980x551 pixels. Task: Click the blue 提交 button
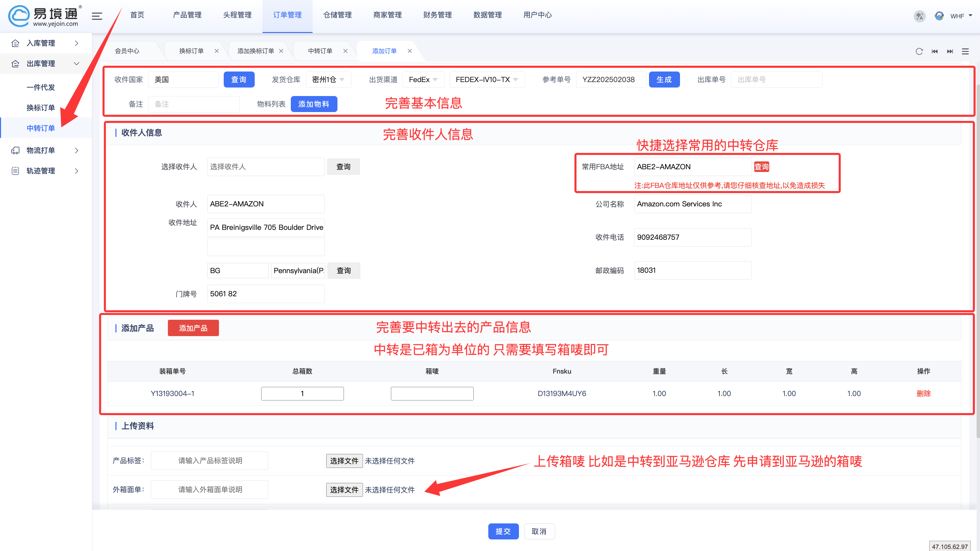point(503,531)
